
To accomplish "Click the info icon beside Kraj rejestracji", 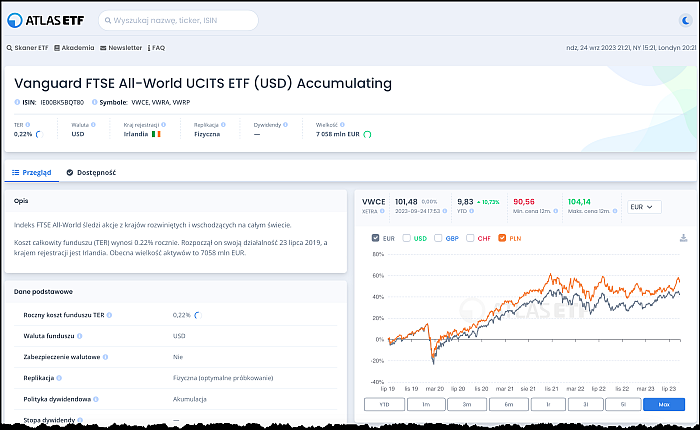I will coord(163,125).
